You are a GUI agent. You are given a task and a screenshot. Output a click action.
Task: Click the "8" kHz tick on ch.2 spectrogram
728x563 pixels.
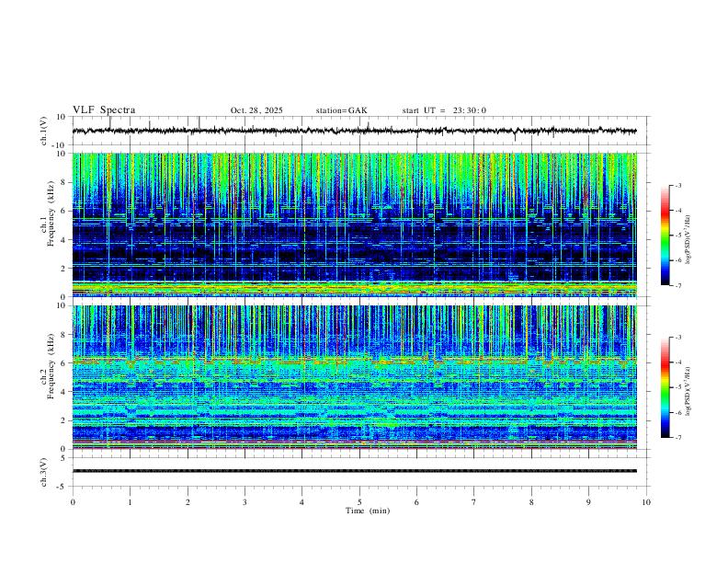(63, 335)
